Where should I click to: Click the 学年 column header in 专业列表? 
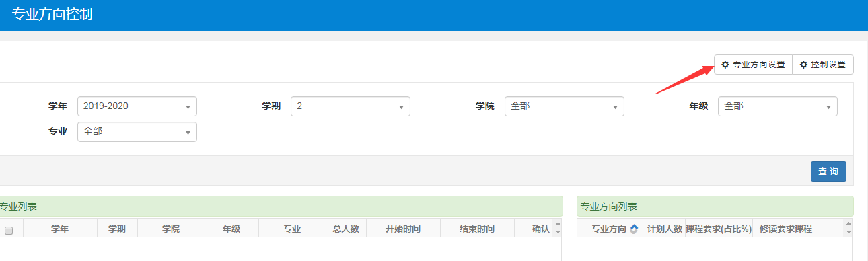(x=60, y=229)
